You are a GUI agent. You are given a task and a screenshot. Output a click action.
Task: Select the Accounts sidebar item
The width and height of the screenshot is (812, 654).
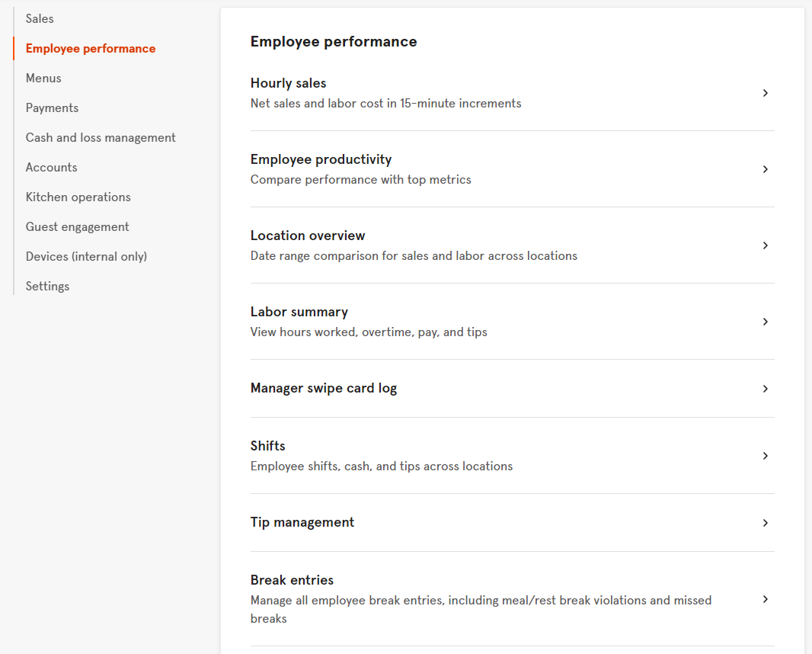51,167
